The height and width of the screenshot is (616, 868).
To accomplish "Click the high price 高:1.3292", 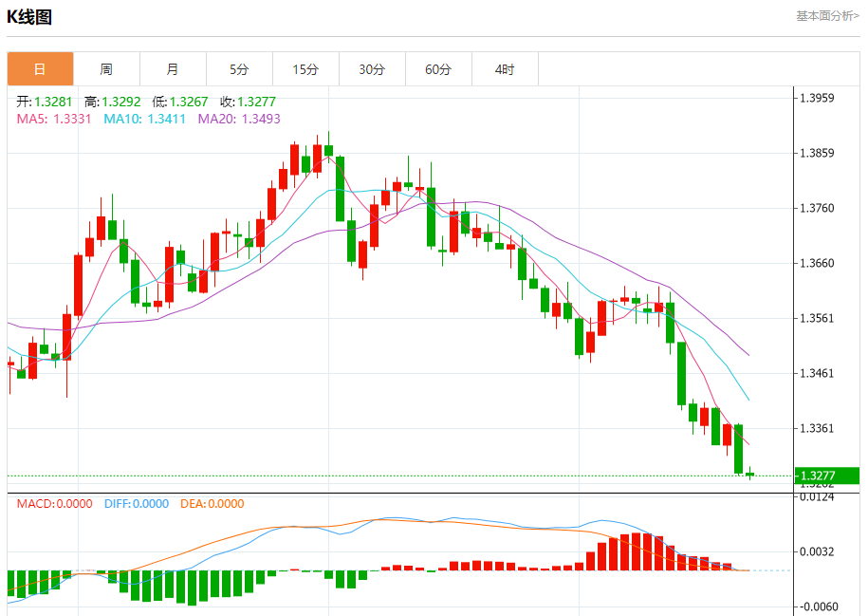I will (113, 102).
